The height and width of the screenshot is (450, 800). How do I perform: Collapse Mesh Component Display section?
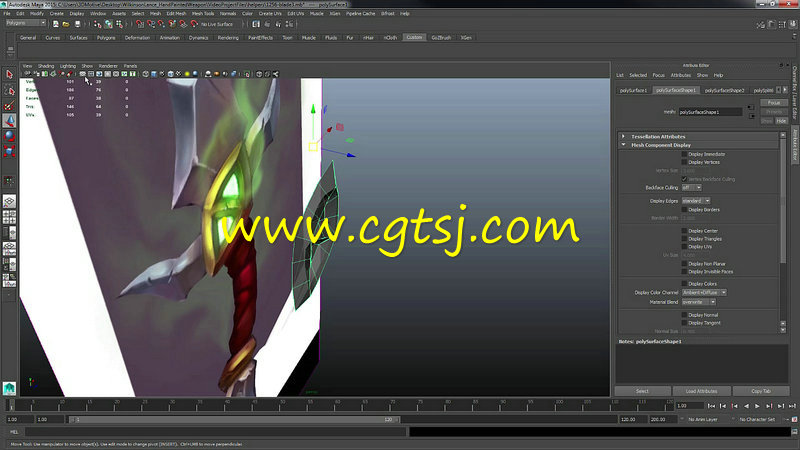tap(623, 145)
